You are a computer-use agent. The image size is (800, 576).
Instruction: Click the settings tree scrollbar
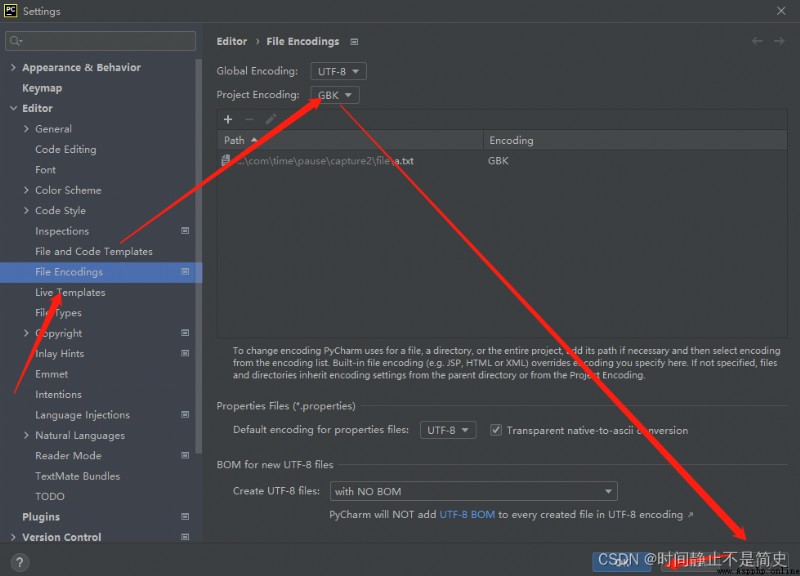click(x=198, y=255)
